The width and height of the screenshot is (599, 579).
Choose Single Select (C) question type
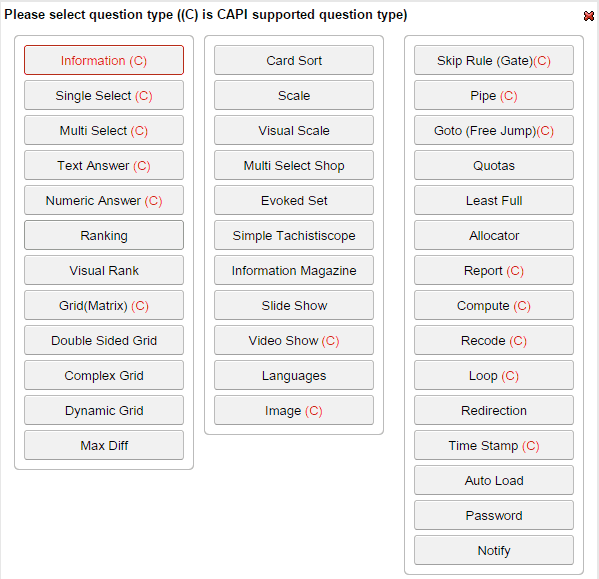point(104,95)
